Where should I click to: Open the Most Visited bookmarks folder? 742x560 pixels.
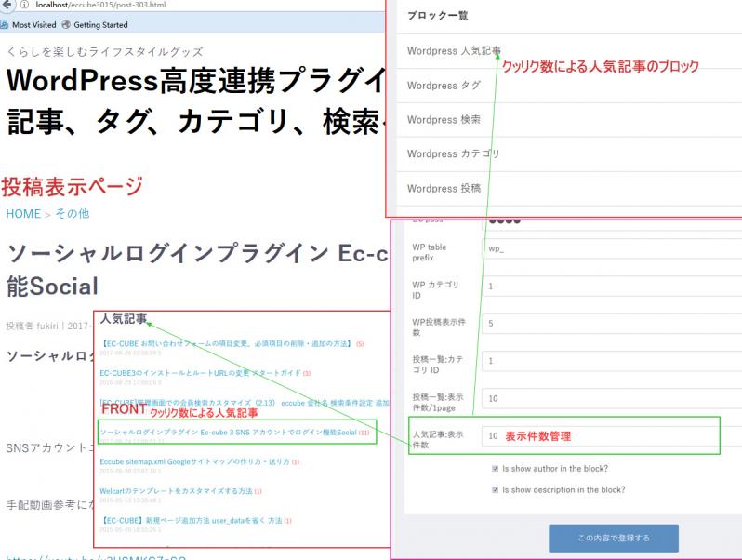coord(29,24)
